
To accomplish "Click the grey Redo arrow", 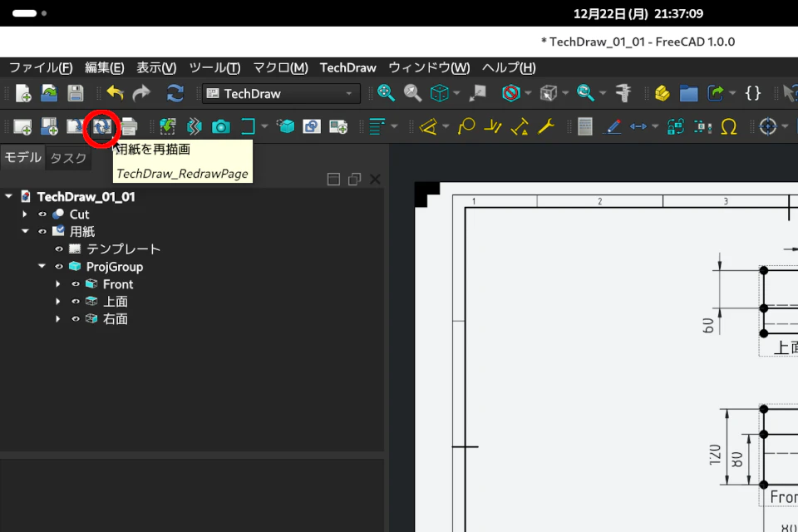I will coord(141,93).
